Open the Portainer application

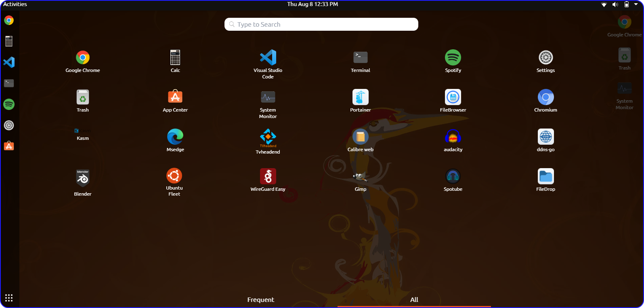tap(360, 97)
